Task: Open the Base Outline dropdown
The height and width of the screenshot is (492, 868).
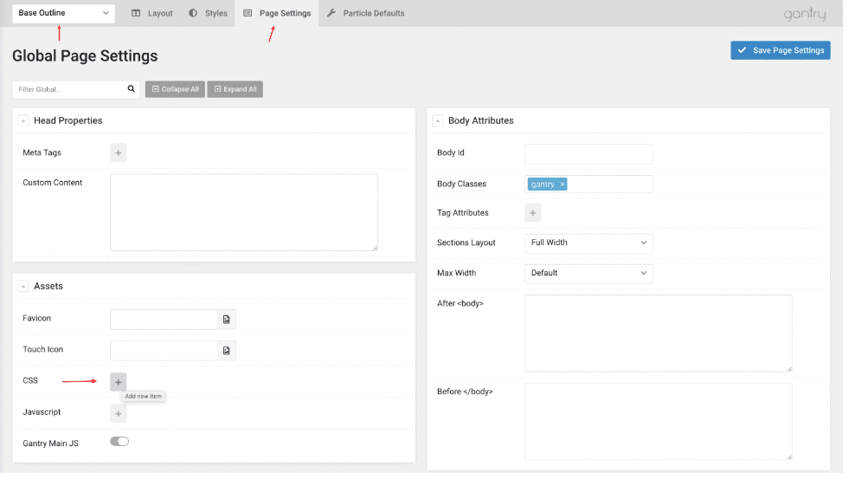Action: tap(64, 13)
